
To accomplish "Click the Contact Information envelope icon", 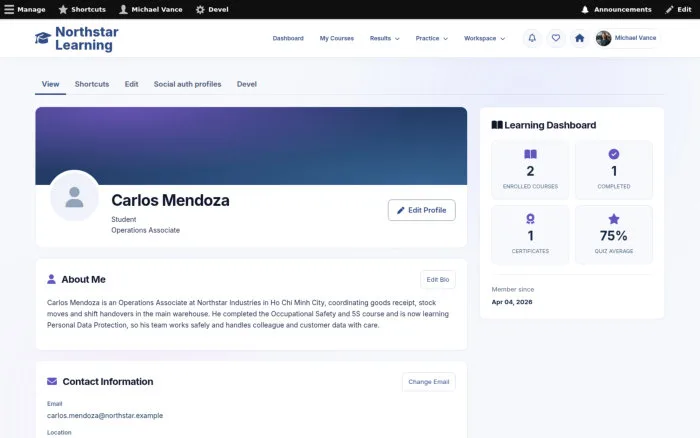I will tap(52, 381).
